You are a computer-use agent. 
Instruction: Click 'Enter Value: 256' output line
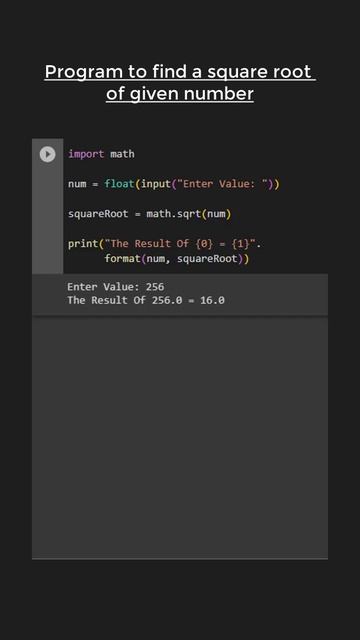[x=116, y=287]
